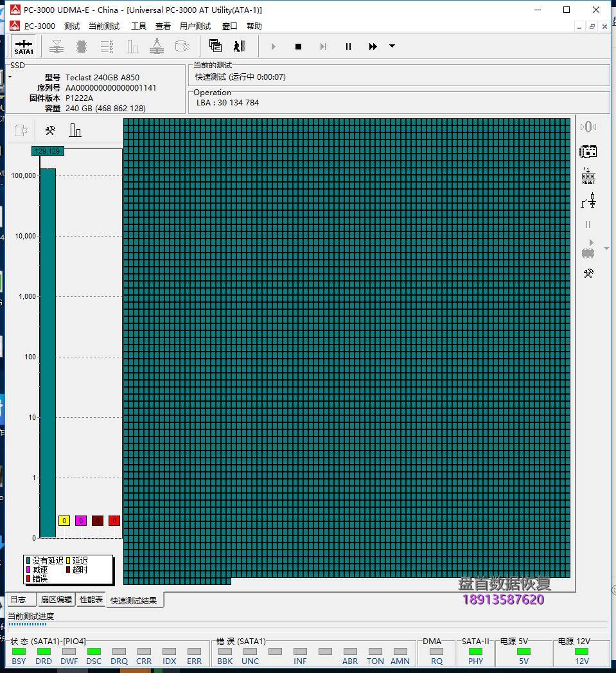Restore the inner MDI child window
The width and height of the screenshot is (616, 673).
(592, 26)
